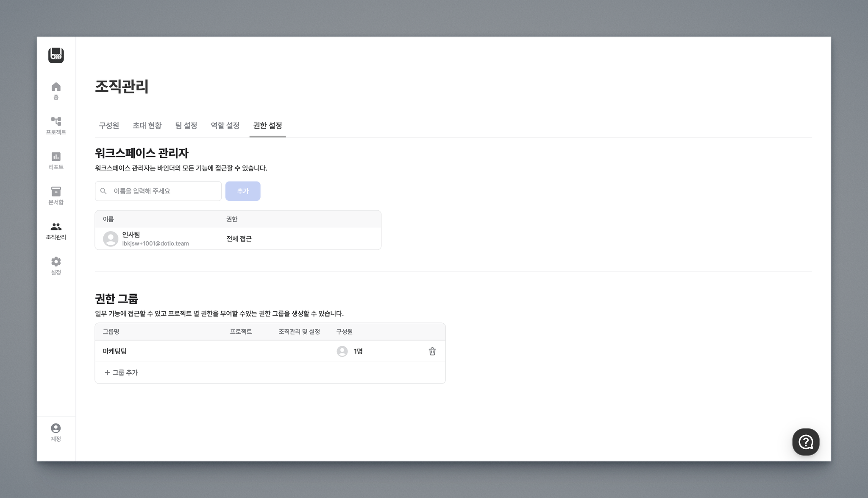Click the 추가 add button
The image size is (868, 498).
[243, 191]
